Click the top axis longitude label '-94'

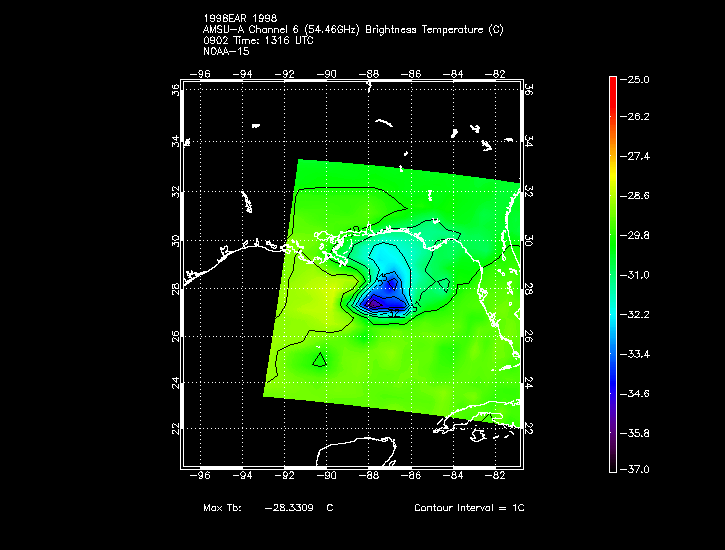[242, 74]
